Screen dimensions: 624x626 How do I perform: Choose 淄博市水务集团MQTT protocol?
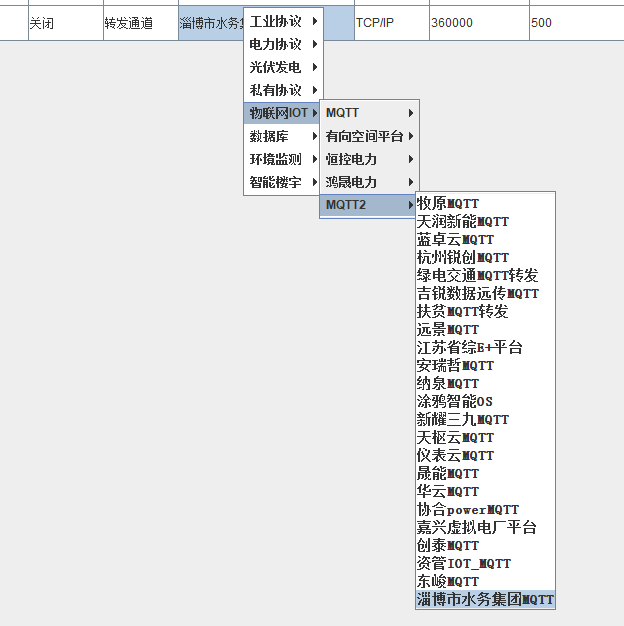point(485,599)
